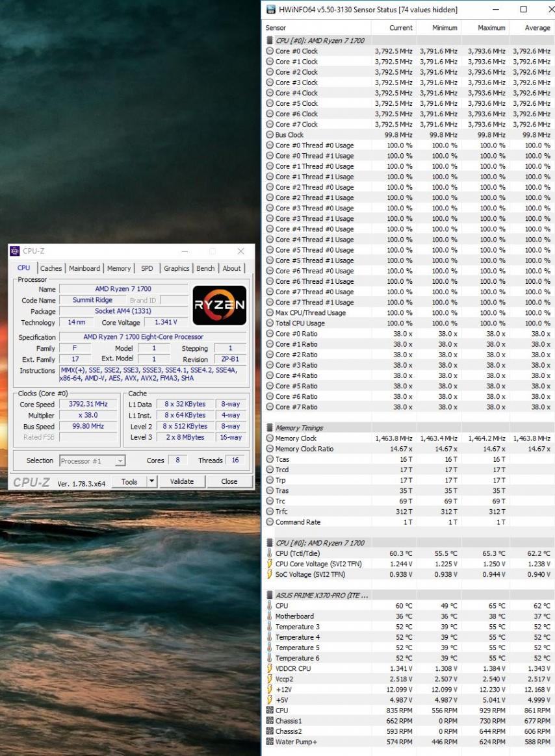Click lightning icon beside +5V

click(x=270, y=700)
